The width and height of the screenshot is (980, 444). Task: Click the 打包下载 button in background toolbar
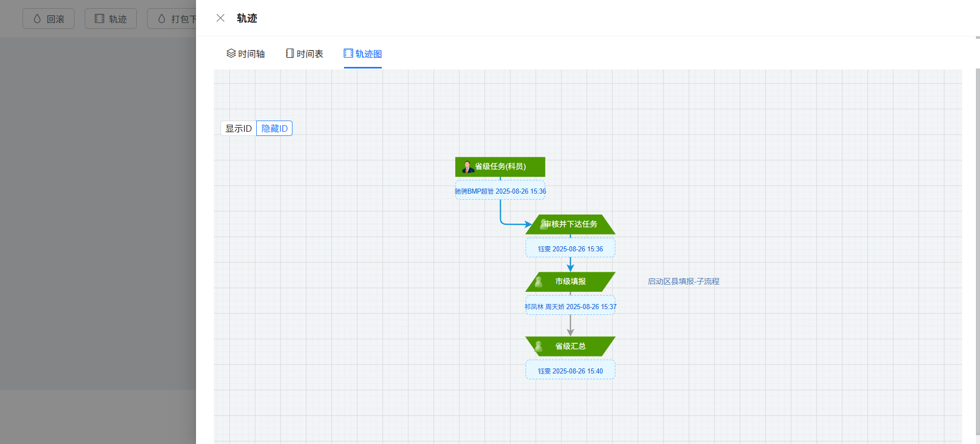pyautogui.click(x=171, y=19)
